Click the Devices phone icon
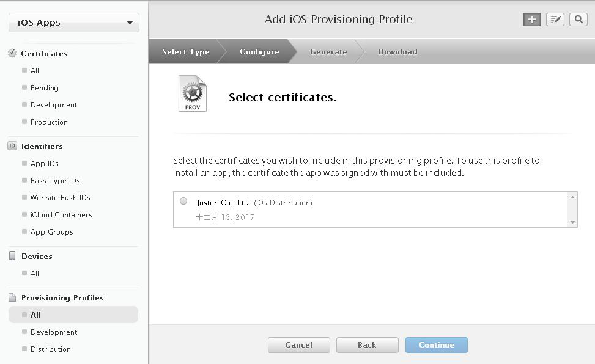Viewport: 595px width, 364px height. click(x=12, y=256)
